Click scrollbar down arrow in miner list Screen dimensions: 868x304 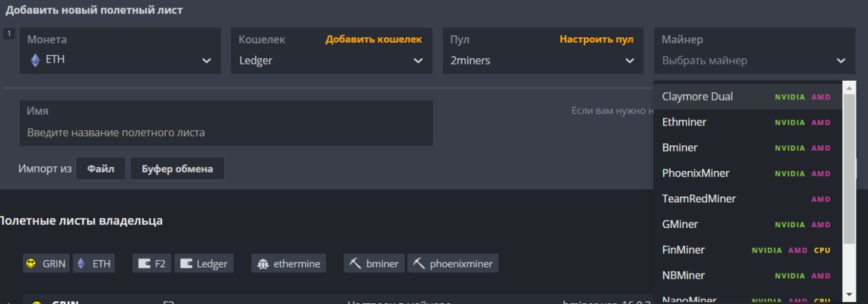tap(849, 294)
